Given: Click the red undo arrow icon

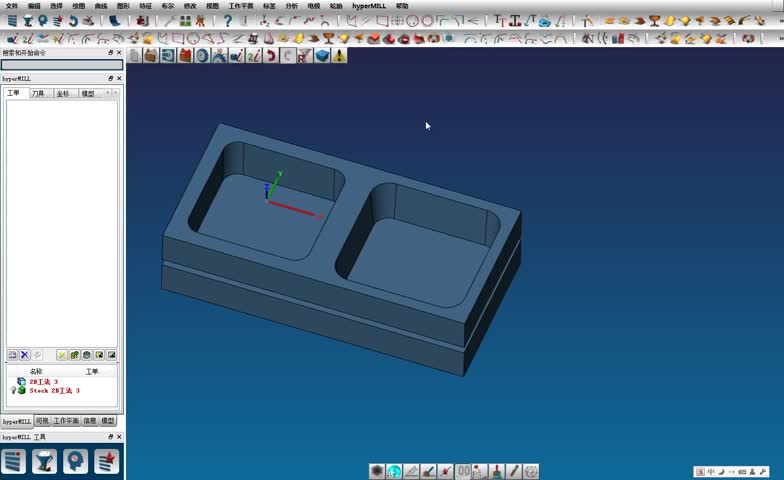Looking at the screenshot, I should (270, 56).
